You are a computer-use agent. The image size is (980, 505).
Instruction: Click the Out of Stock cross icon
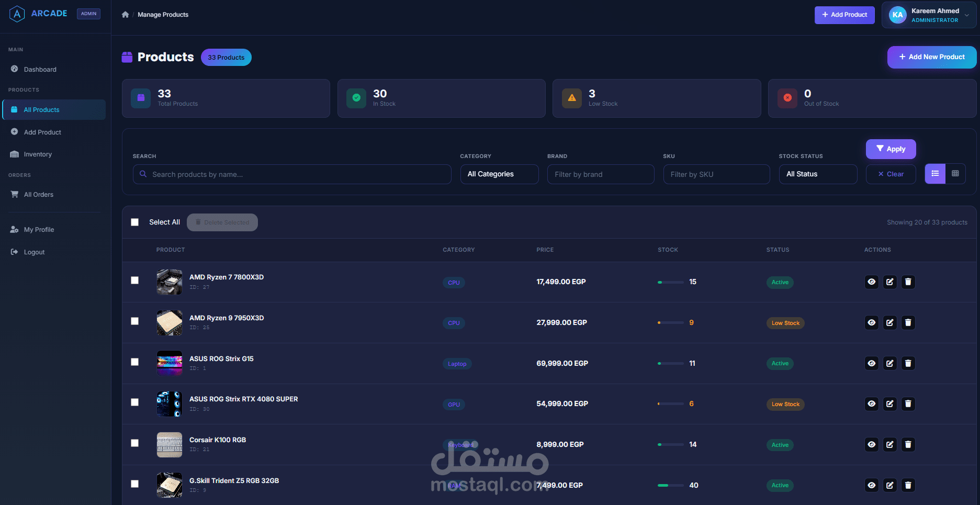pos(787,98)
